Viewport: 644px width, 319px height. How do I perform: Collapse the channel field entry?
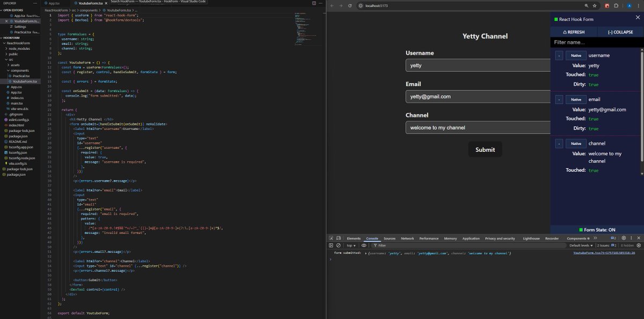(559, 143)
